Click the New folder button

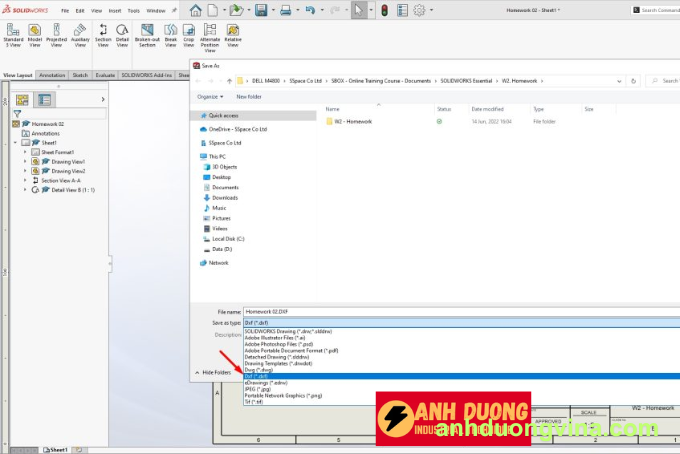tap(248, 97)
